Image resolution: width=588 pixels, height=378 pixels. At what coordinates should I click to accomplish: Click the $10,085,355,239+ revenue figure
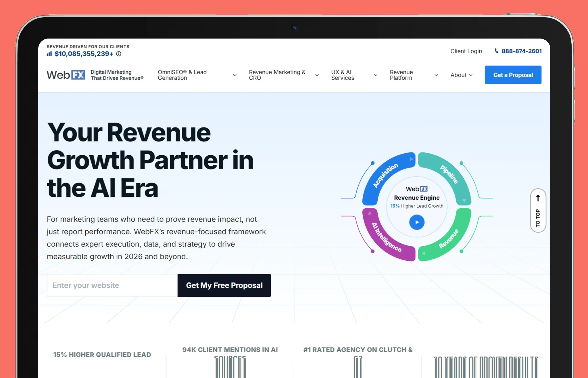pos(84,54)
